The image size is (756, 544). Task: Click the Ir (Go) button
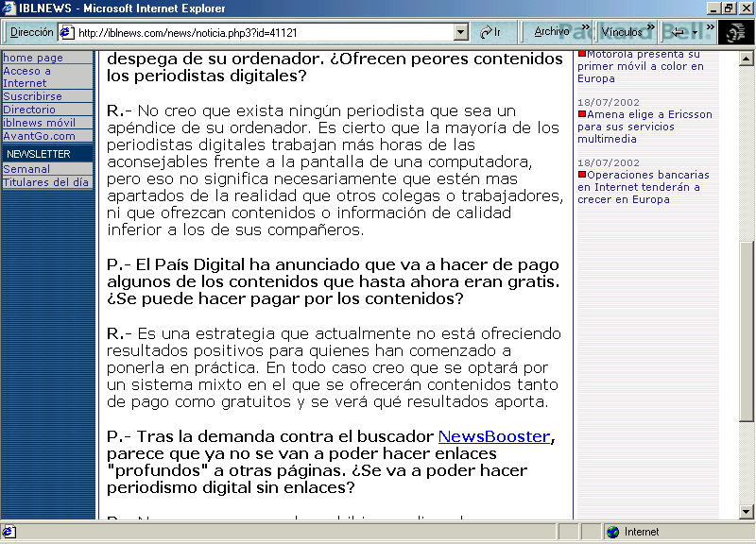[490, 32]
